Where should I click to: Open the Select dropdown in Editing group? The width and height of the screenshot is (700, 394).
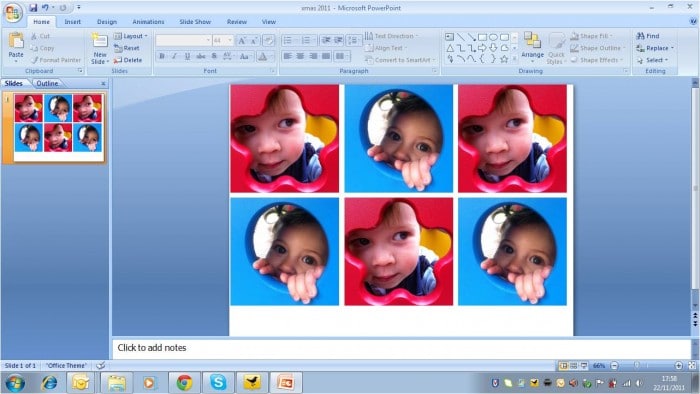653,60
